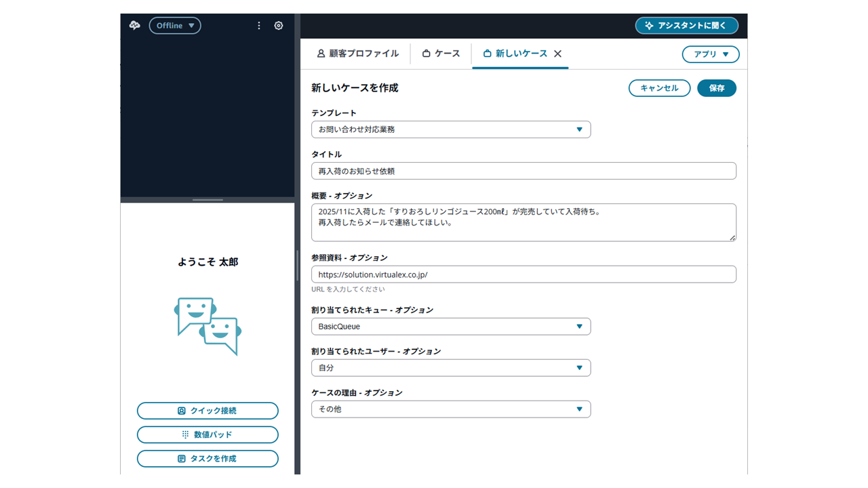Click the cloud connection icon at top left
This screenshot has height=488, width=868.
[x=135, y=26]
